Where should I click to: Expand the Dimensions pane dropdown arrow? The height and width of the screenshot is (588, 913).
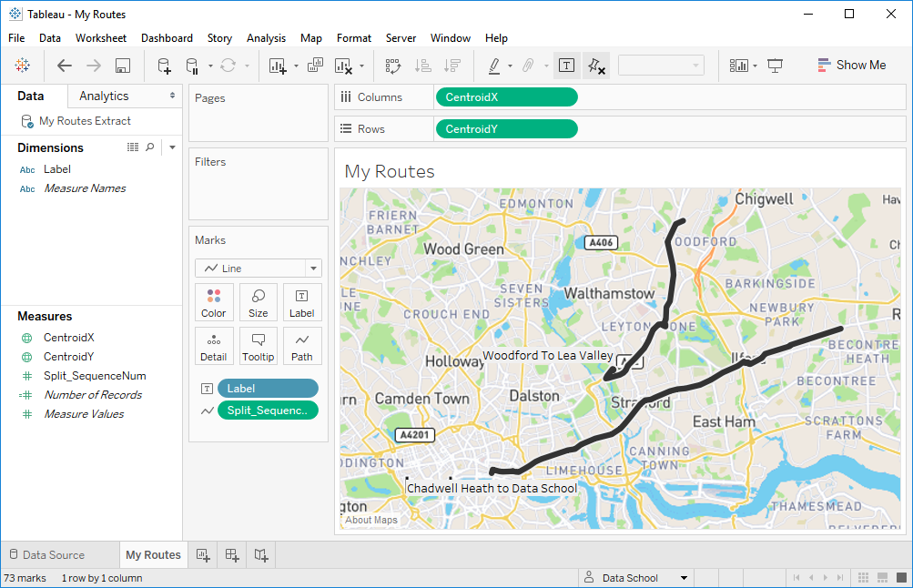pyautogui.click(x=172, y=147)
